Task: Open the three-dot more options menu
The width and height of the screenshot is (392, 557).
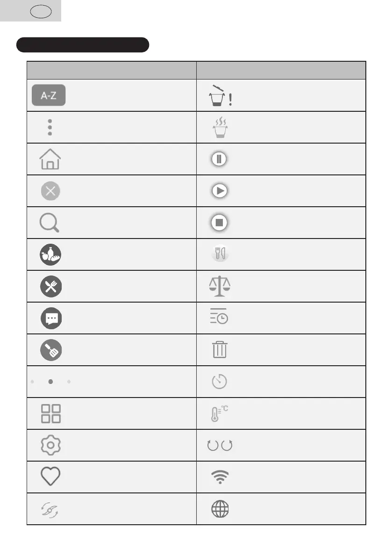Action: click(x=50, y=127)
